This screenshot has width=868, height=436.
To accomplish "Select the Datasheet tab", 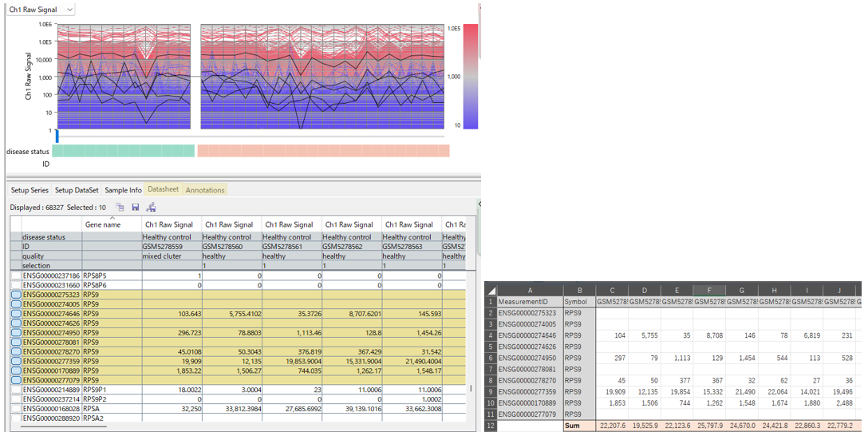I will click(x=164, y=189).
